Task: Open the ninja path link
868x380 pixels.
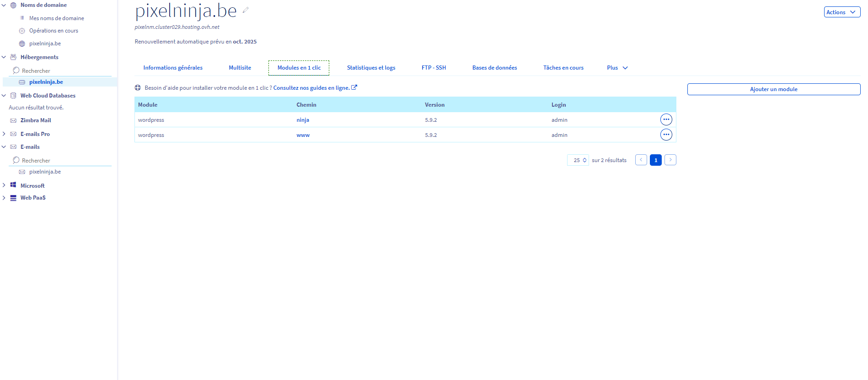Action: point(303,120)
